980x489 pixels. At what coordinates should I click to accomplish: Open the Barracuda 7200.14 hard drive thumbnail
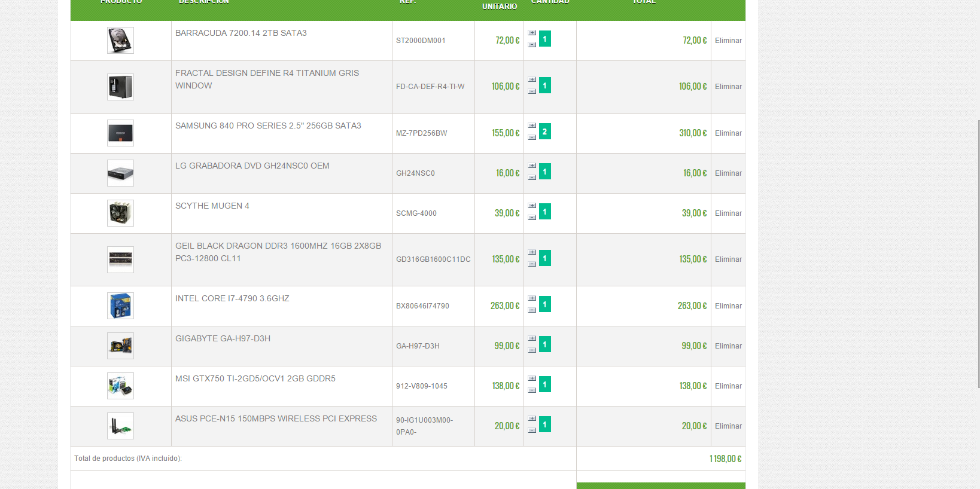120,41
